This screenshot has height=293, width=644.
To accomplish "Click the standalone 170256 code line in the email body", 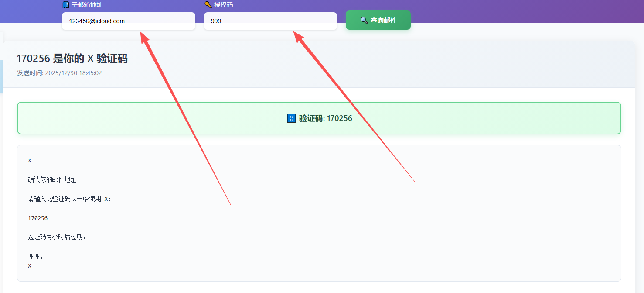I will [x=37, y=218].
